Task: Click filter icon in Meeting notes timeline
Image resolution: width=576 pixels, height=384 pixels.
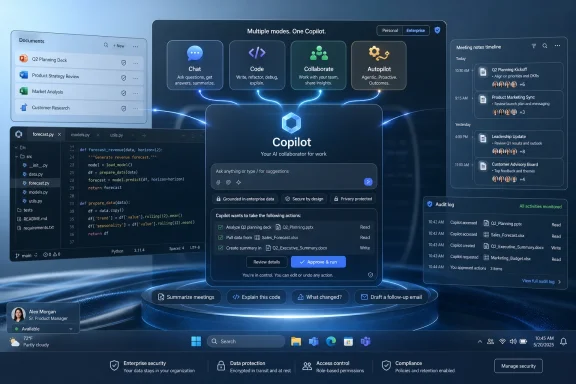Action: point(534,46)
